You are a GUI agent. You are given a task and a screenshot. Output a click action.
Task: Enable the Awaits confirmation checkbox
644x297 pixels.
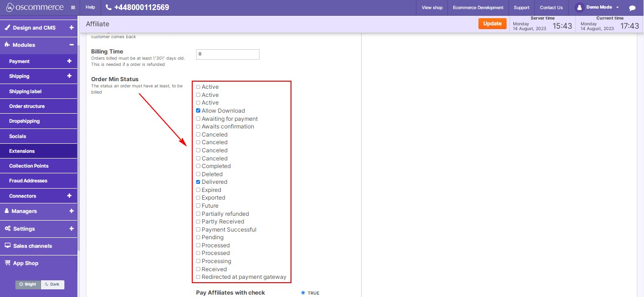pyautogui.click(x=198, y=127)
